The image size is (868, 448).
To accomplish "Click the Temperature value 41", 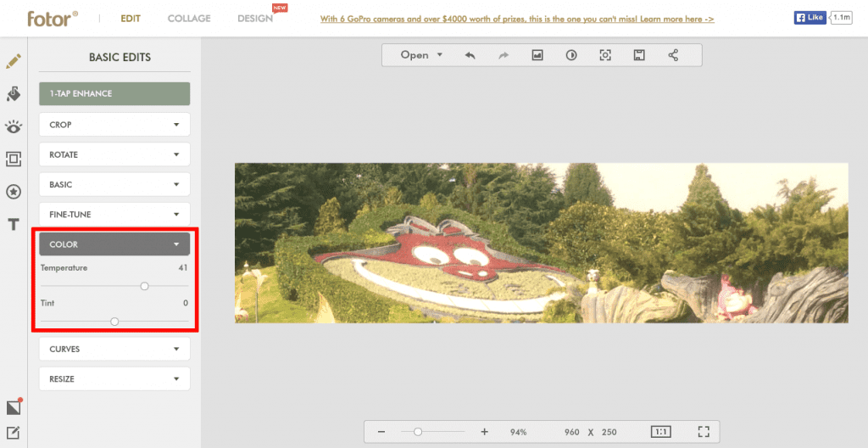I will 183,268.
